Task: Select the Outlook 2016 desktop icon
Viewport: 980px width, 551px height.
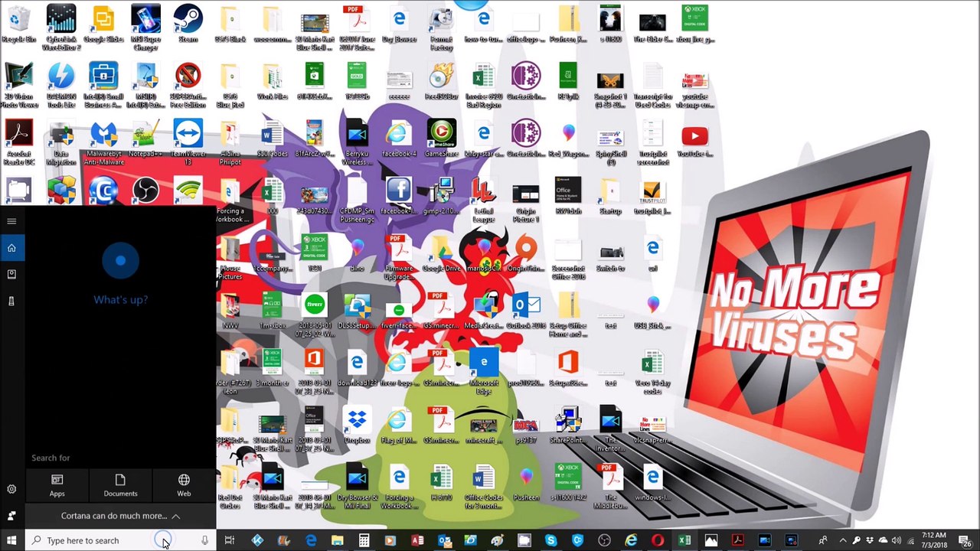Action: (526, 311)
